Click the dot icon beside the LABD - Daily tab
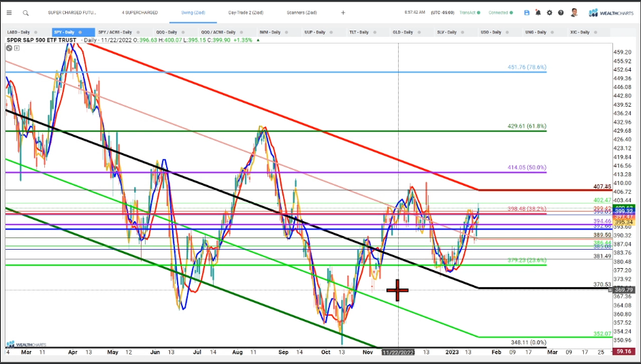Image resolution: width=641 pixels, height=364 pixels. click(36, 32)
